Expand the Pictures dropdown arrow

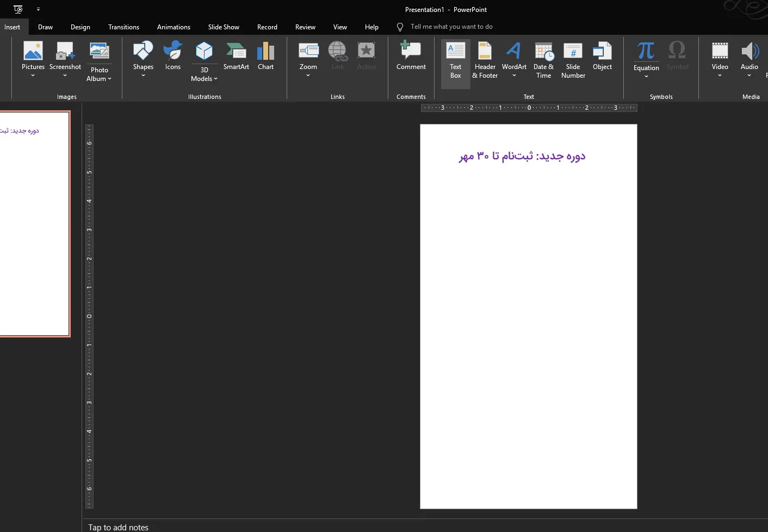click(33, 76)
